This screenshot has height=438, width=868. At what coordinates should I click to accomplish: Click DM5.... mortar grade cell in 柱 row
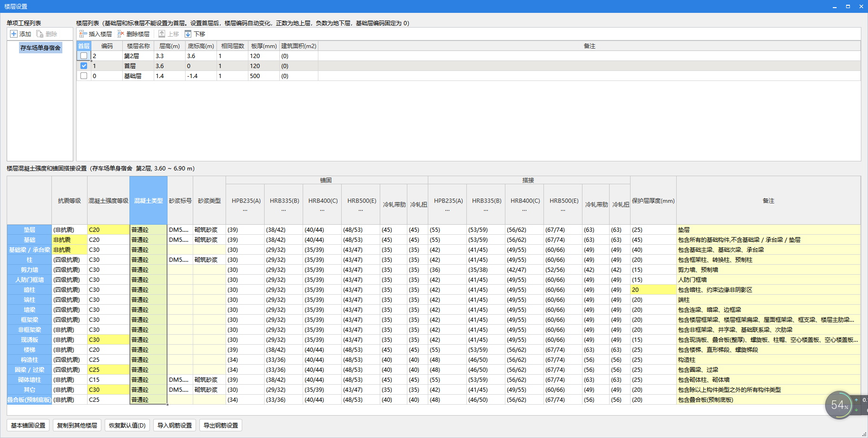coord(180,259)
